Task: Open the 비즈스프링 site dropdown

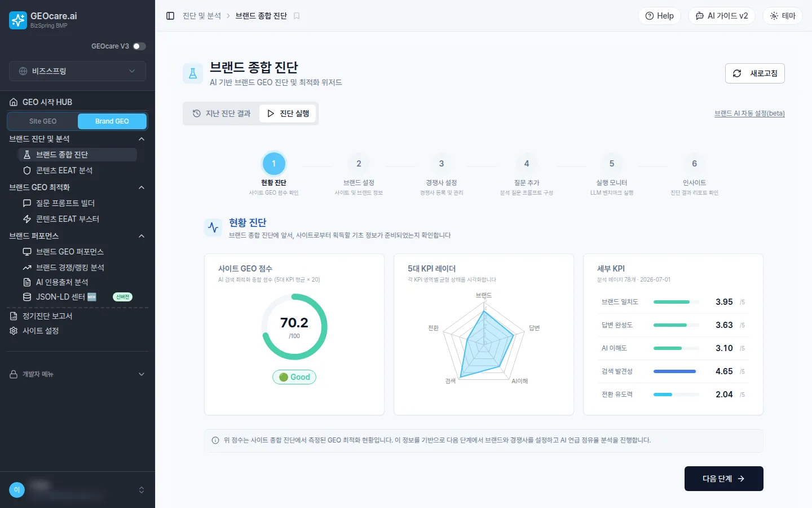Action: 77,71
